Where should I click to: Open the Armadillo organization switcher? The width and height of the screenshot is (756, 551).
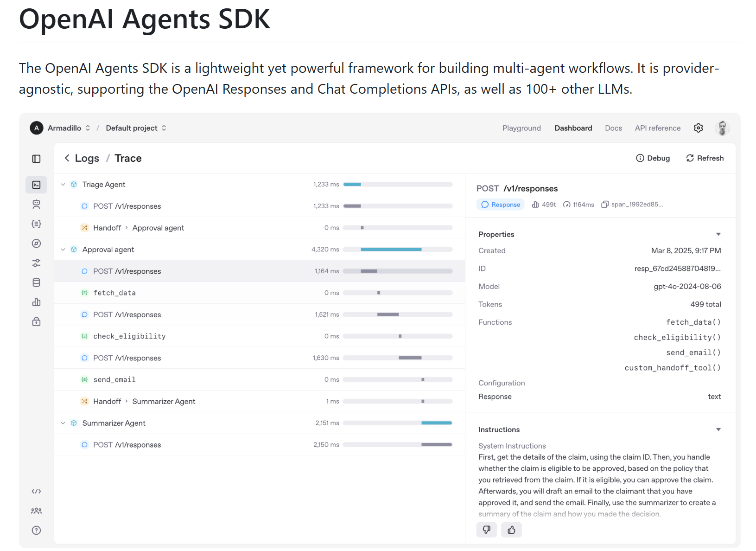pos(69,128)
